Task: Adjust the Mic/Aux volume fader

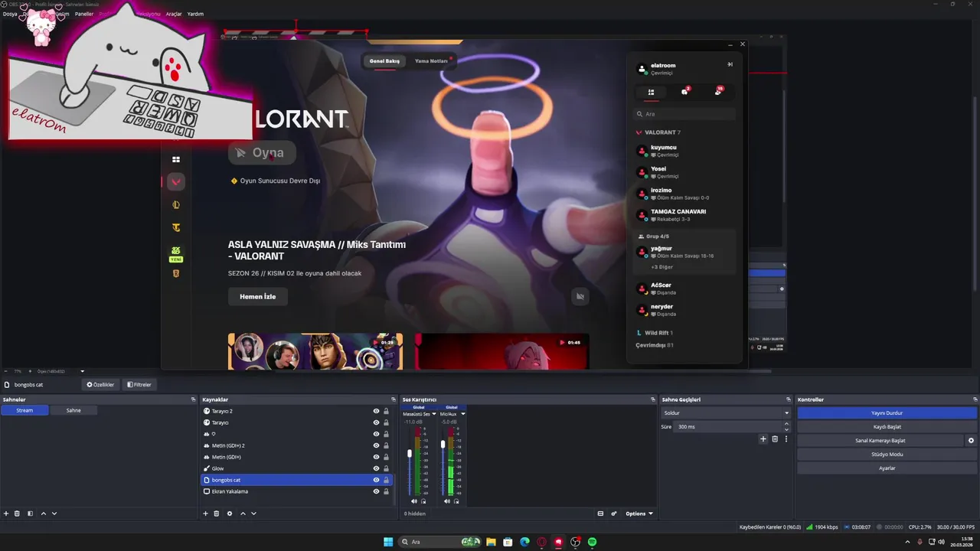Action: (443, 444)
